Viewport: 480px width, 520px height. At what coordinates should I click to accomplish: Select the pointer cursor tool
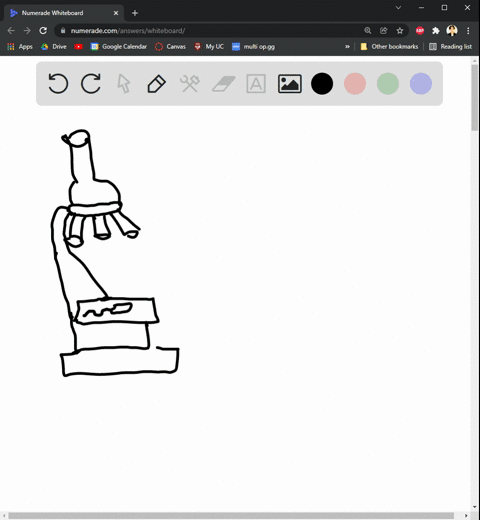124,83
